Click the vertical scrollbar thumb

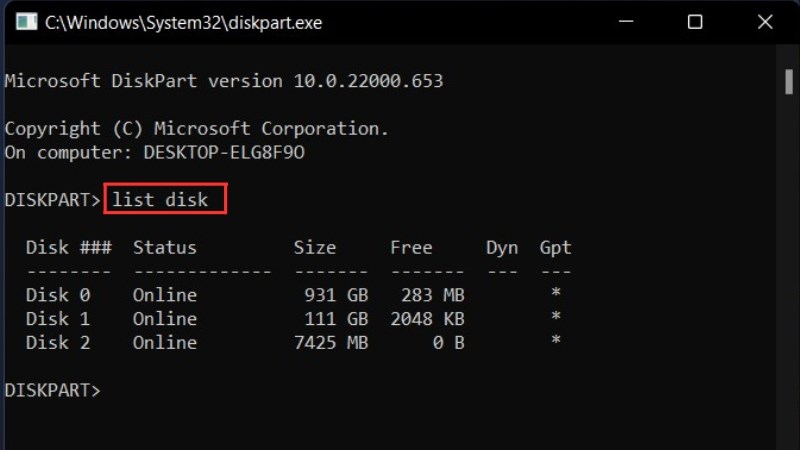pyautogui.click(x=788, y=80)
